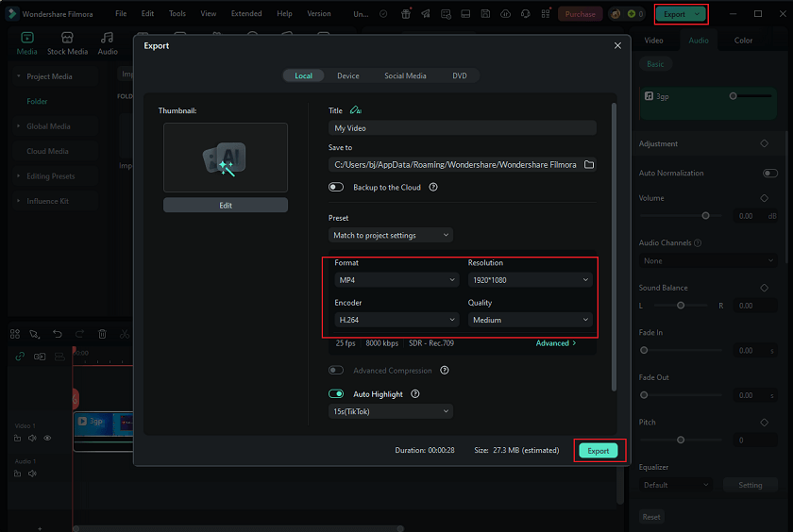This screenshot has width=793, height=532.
Task: Click the save project floppy icon
Action: click(485, 13)
